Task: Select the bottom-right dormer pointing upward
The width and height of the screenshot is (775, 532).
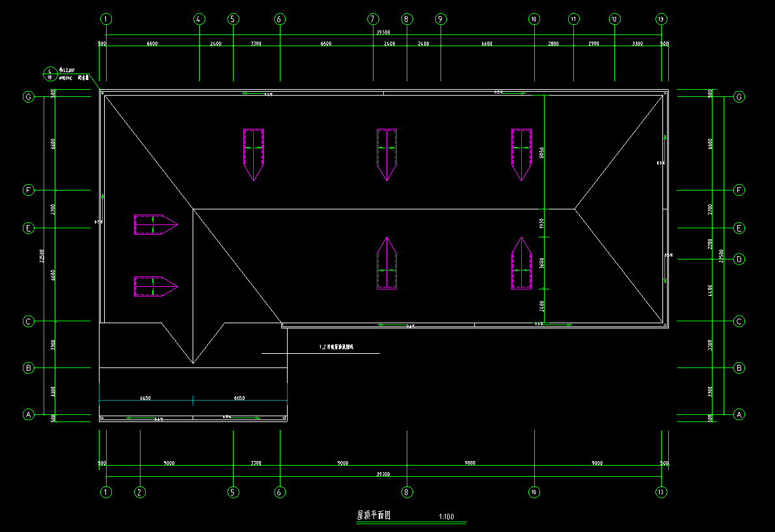Action: pyautogui.click(x=521, y=264)
